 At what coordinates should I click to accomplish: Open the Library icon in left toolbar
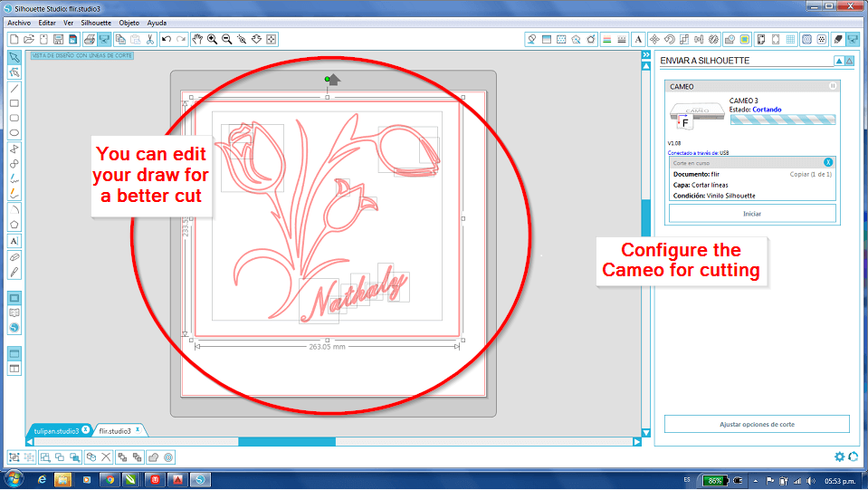coord(14,312)
